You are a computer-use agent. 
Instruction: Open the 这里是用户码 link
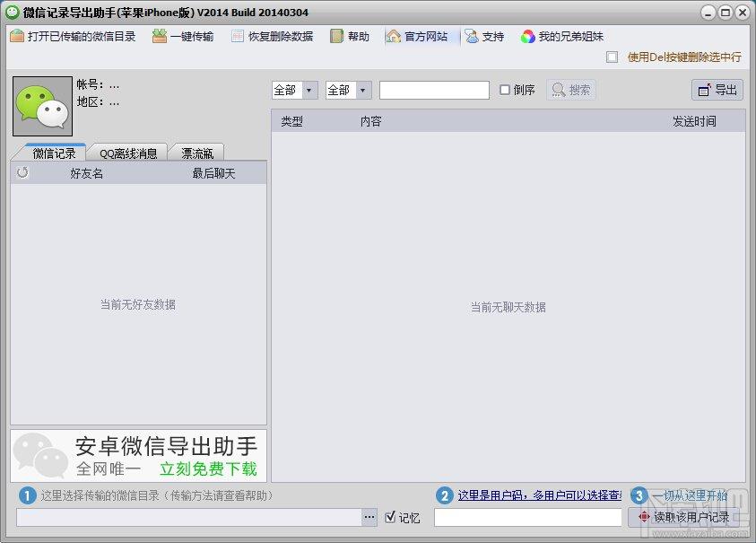click(x=540, y=495)
